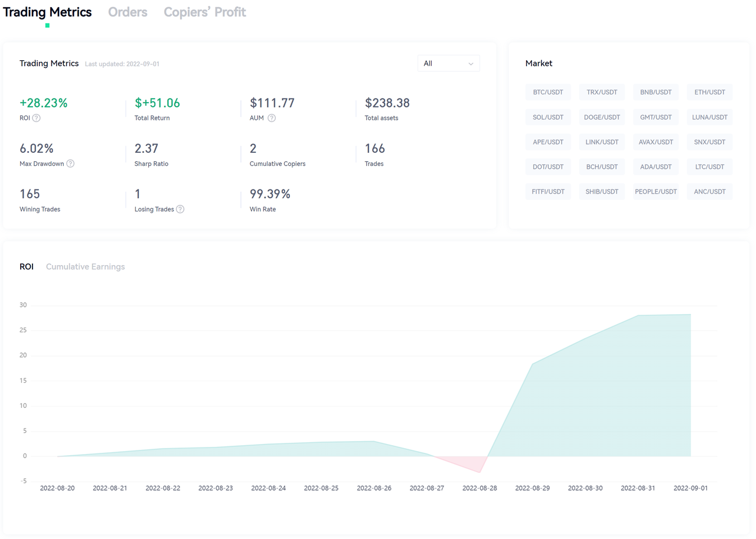Click the PEOPLE/USDT market tag
The width and height of the screenshot is (756, 539).
click(x=656, y=191)
